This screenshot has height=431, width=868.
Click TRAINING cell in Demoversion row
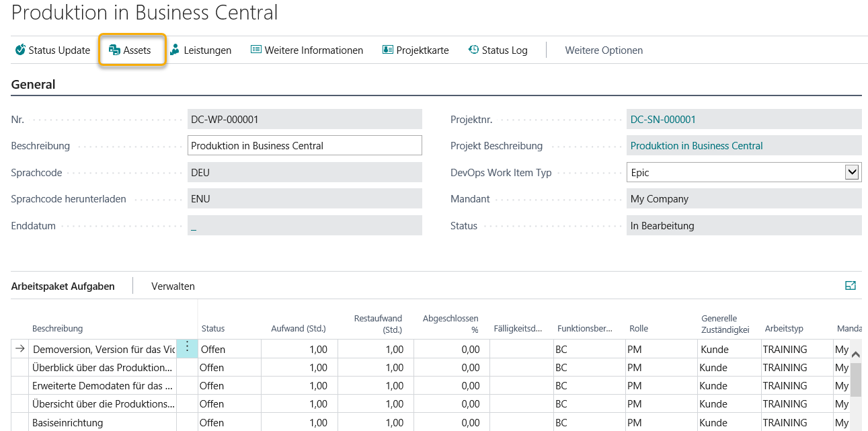click(797, 349)
